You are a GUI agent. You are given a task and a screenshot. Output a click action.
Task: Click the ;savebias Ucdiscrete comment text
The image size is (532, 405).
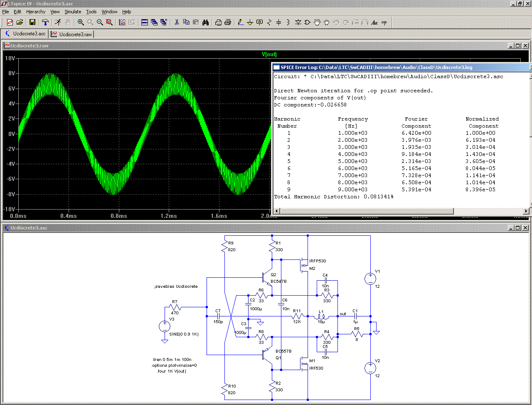[x=176, y=286]
